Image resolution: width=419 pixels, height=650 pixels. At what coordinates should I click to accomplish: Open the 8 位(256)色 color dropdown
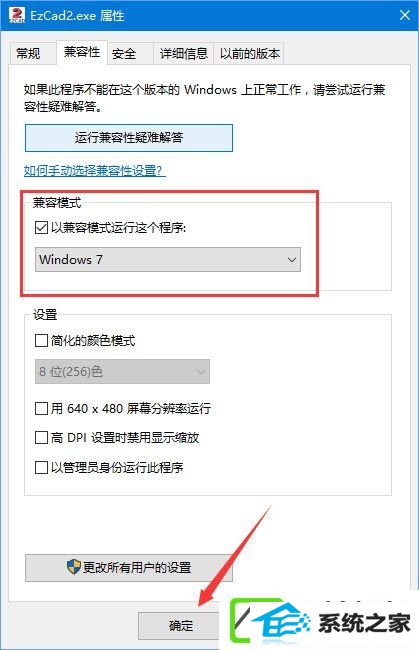pos(122,371)
